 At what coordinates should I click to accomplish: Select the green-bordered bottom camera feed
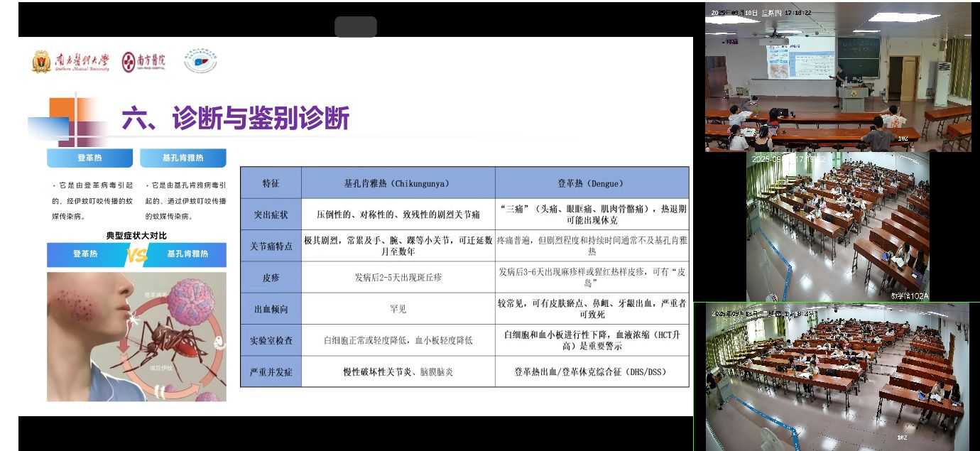(x=837, y=376)
